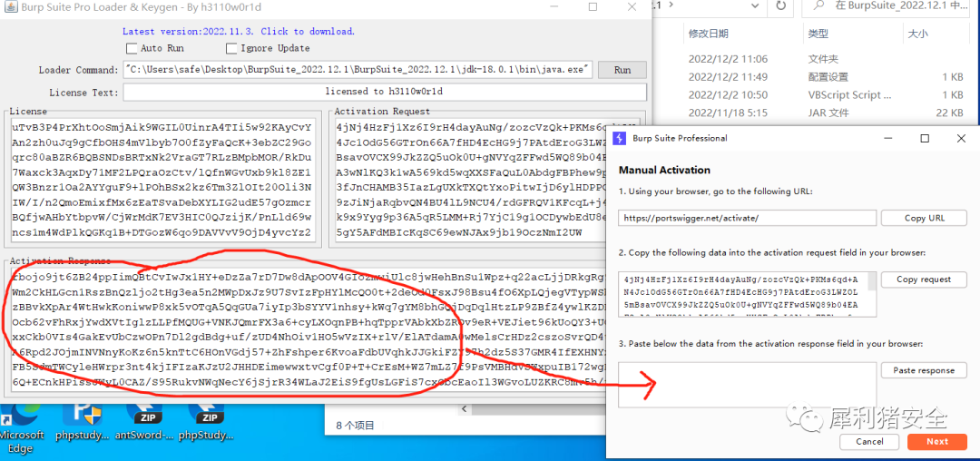The width and height of the screenshot is (980, 461).
Task: Click the Next button
Action: tap(937, 441)
